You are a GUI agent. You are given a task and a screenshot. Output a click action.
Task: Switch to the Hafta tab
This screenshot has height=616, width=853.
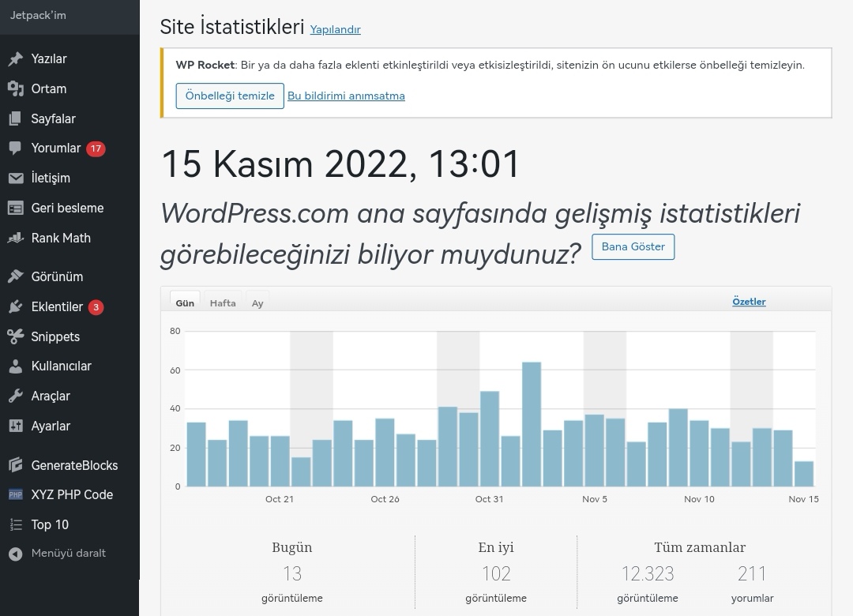pyautogui.click(x=223, y=303)
